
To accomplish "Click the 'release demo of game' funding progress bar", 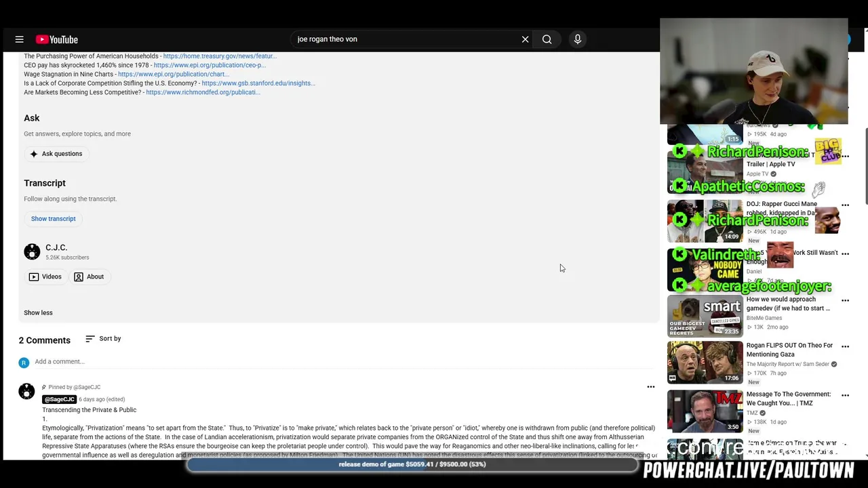I will [412, 464].
